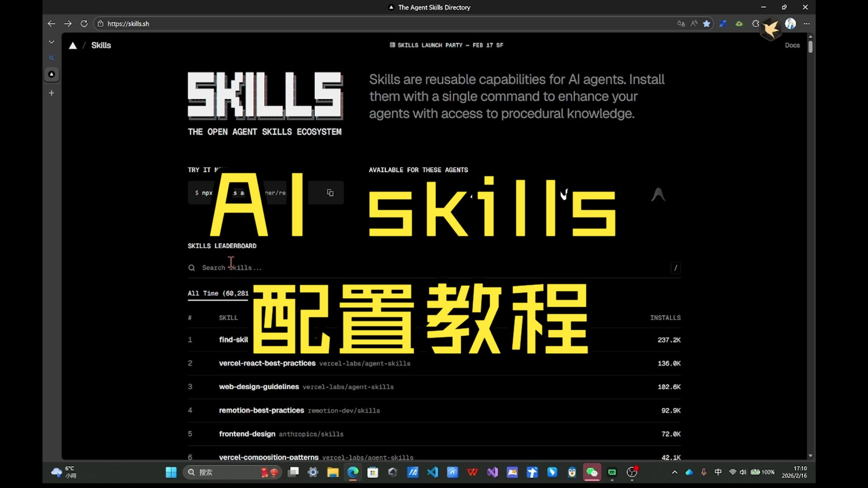Viewport: 868px width, 488px height.
Task: Add new tab with plus icon
Action: [52, 93]
